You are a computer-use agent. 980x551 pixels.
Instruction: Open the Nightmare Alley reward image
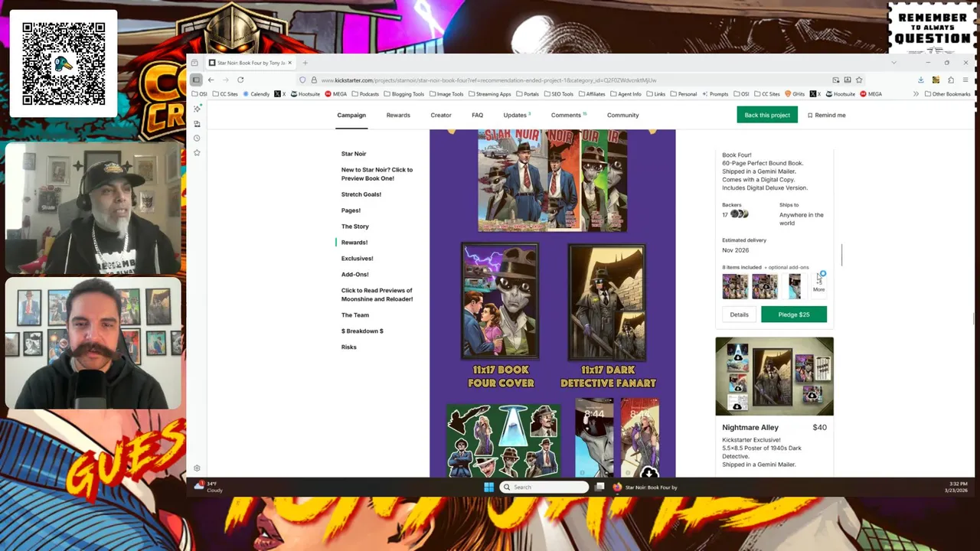(775, 377)
